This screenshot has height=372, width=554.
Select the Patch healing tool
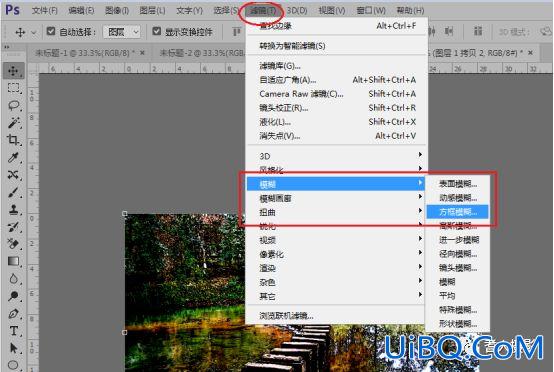click(x=13, y=175)
